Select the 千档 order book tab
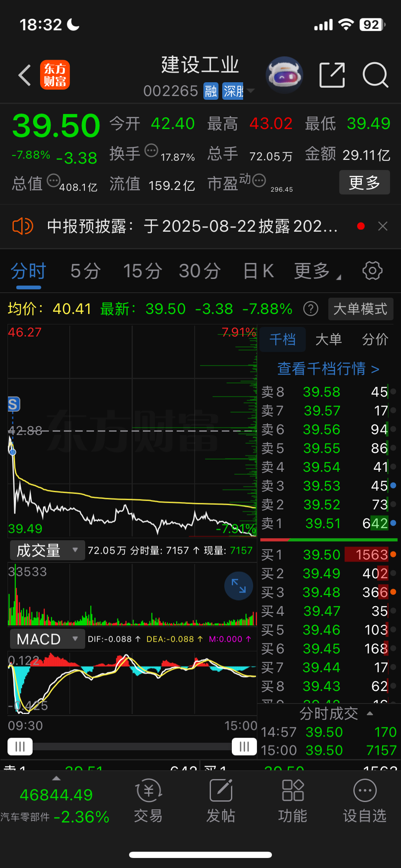Viewport: 401px width, 868px height. (282, 339)
